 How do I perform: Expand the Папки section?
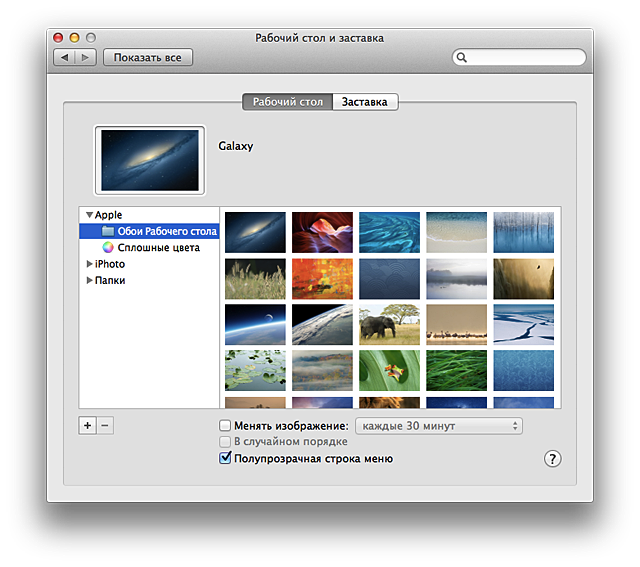click(89, 281)
